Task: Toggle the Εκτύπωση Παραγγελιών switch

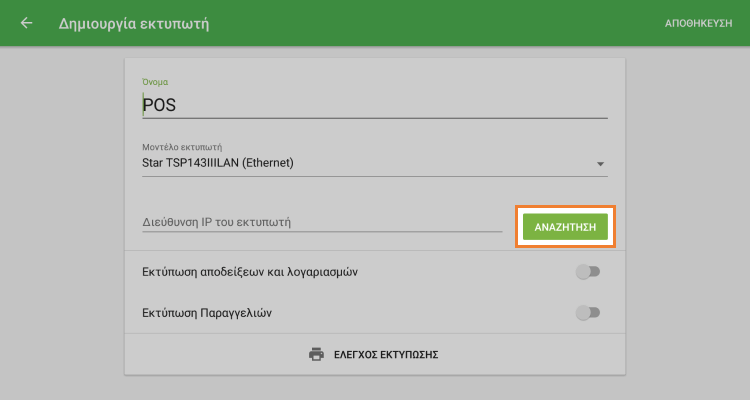Action: (x=588, y=313)
